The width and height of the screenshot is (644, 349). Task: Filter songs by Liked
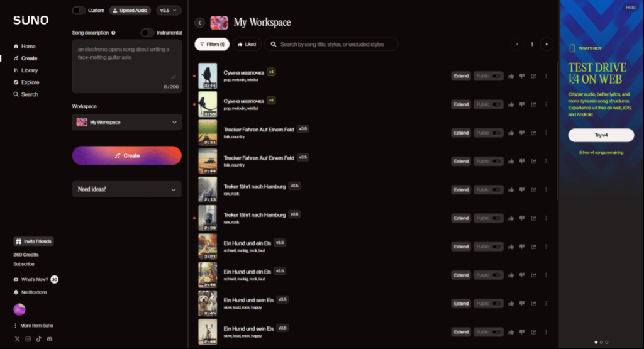tap(247, 45)
